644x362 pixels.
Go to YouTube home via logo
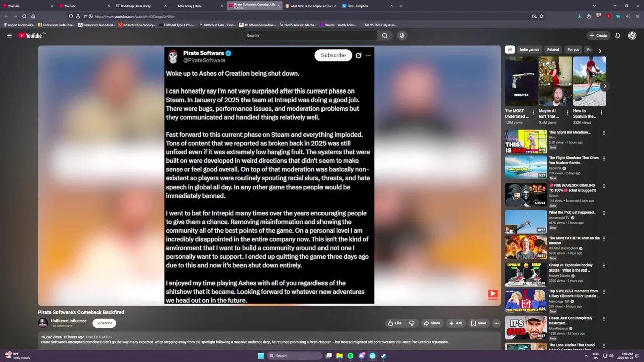[x=31, y=35]
